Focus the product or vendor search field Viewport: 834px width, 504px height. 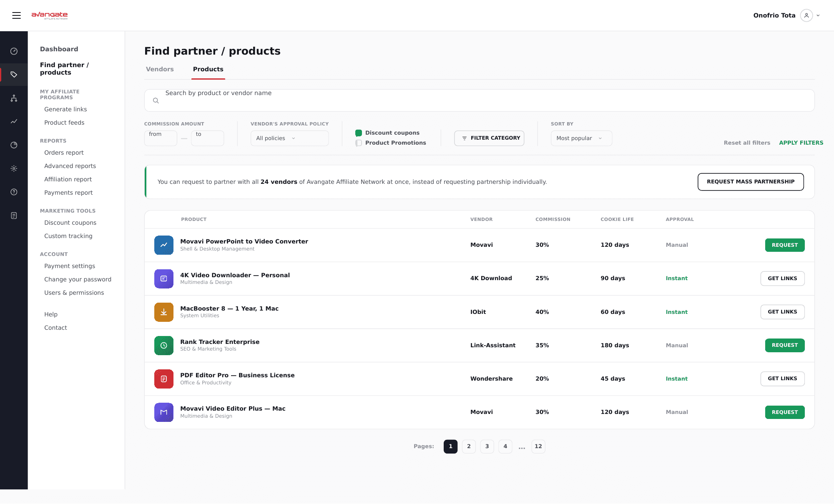[479, 100]
